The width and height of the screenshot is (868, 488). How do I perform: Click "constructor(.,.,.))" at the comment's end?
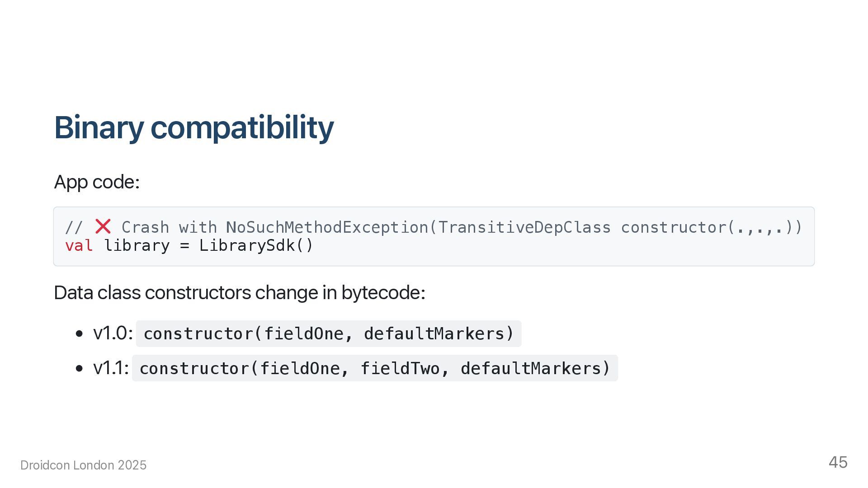click(x=711, y=227)
